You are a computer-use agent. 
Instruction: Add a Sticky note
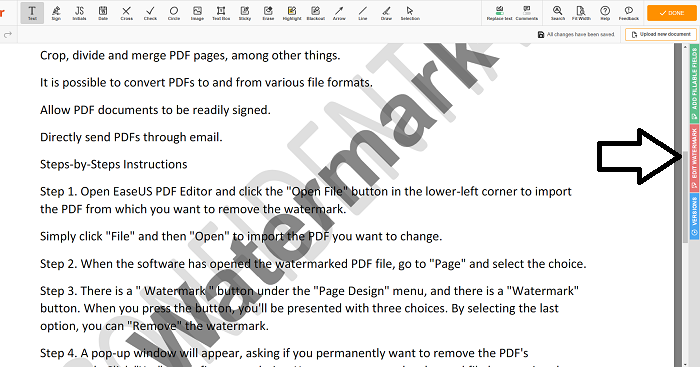[x=245, y=13]
